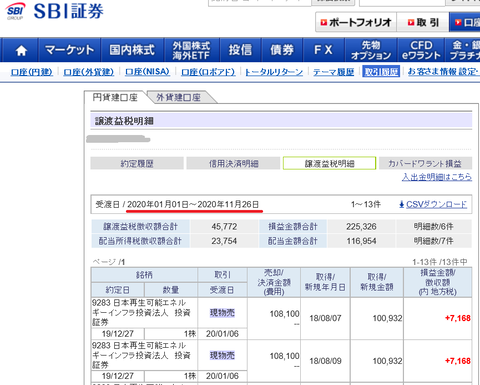Click in the top search input field
The image size is (480, 385).
[260, 3]
